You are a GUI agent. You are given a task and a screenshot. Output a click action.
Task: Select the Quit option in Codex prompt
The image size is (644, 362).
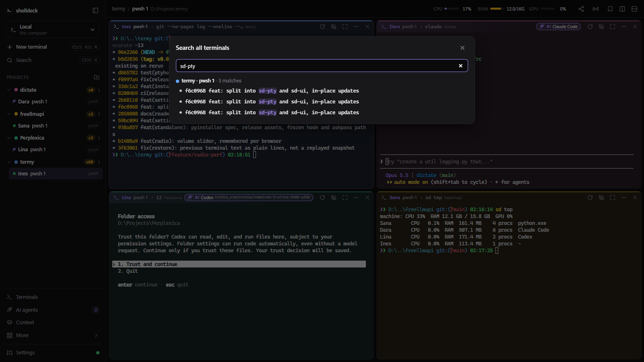(128, 271)
